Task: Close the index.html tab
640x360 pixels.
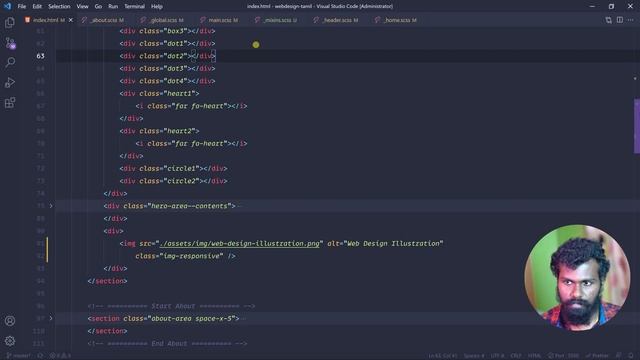Action: [71, 20]
